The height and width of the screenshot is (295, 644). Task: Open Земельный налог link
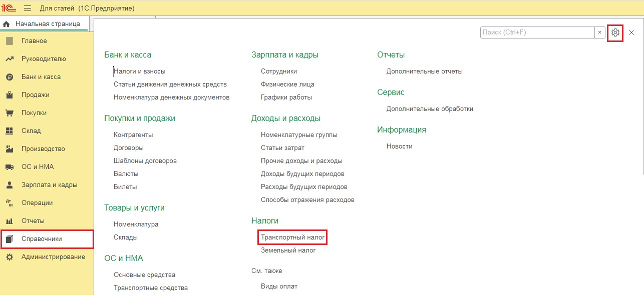pyautogui.click(x=288, y=250)
